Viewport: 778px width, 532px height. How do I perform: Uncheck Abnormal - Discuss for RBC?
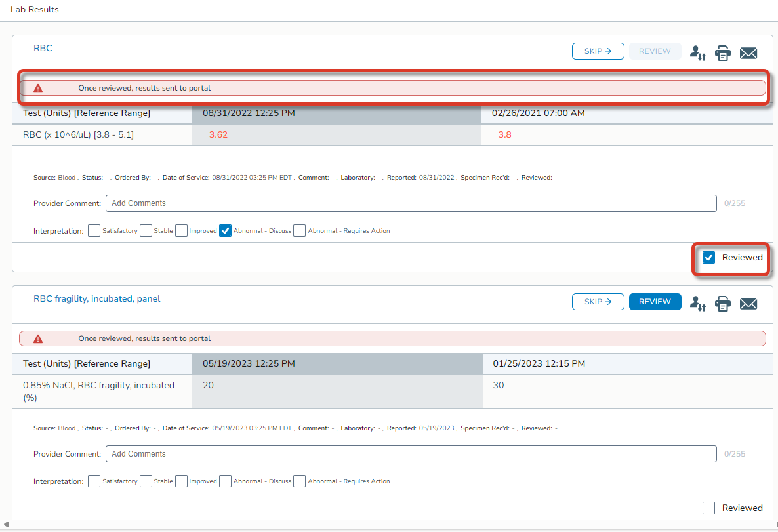pyautogui.click(x=225, y=231)
